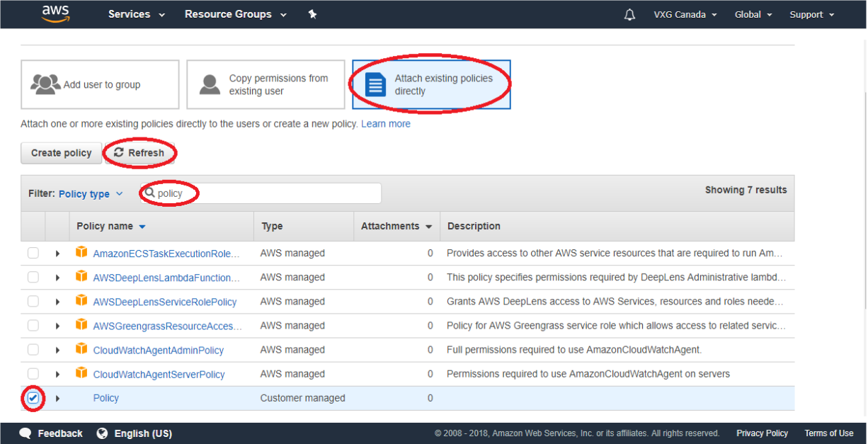
Task: Check the CloudWatchAgentAdminPolicy checkbox
Action: tap(33, 350)
